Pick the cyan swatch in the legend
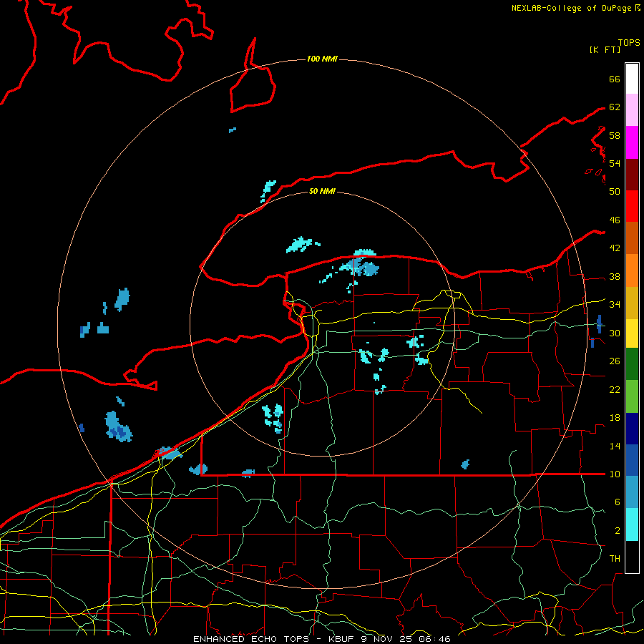 [632, 525]
